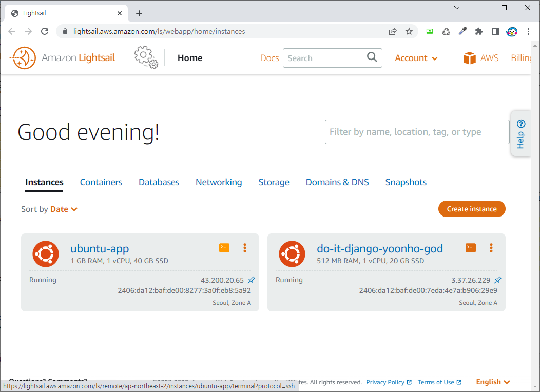The image size is (540, 392).
Task: Open the Terms of Use link
Action: click(439, 382)
